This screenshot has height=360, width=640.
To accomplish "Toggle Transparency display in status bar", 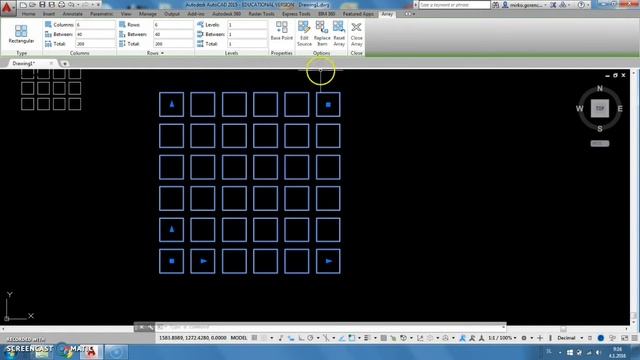I will click(383, 338).
